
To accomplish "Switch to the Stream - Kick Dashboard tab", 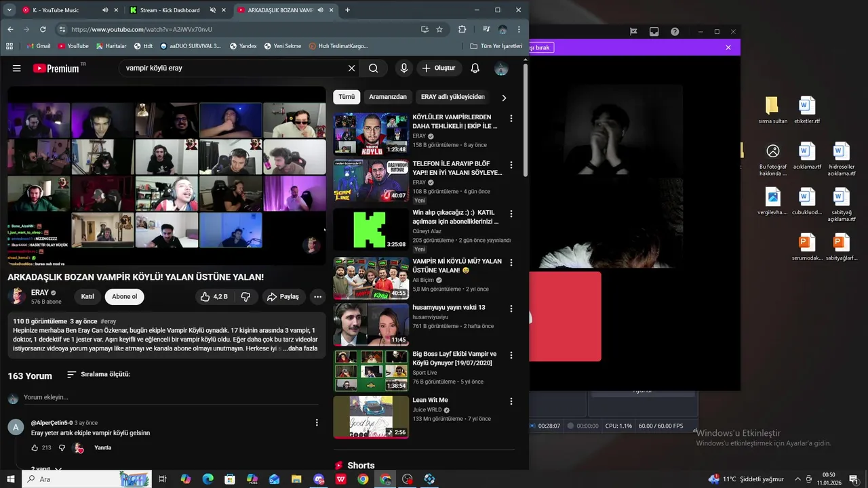I will tap(176, 10).
